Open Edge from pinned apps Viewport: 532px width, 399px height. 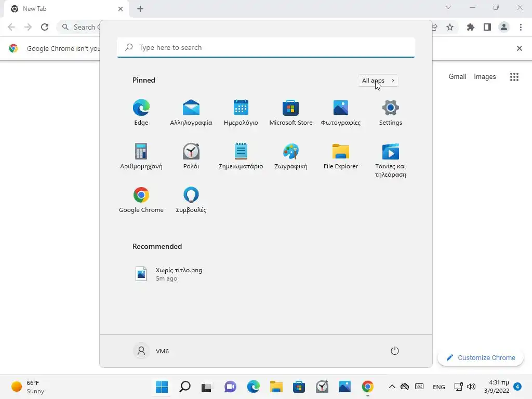[x=141, y=113]
